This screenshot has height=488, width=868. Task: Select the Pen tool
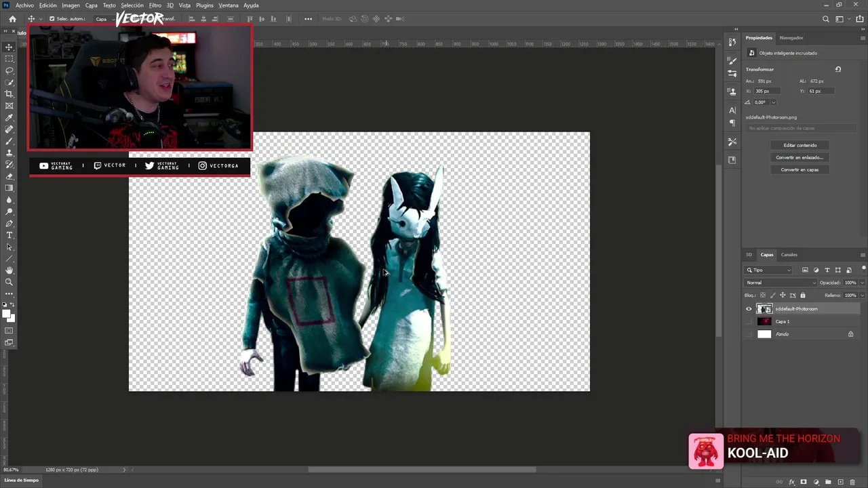tap(9, 223)
